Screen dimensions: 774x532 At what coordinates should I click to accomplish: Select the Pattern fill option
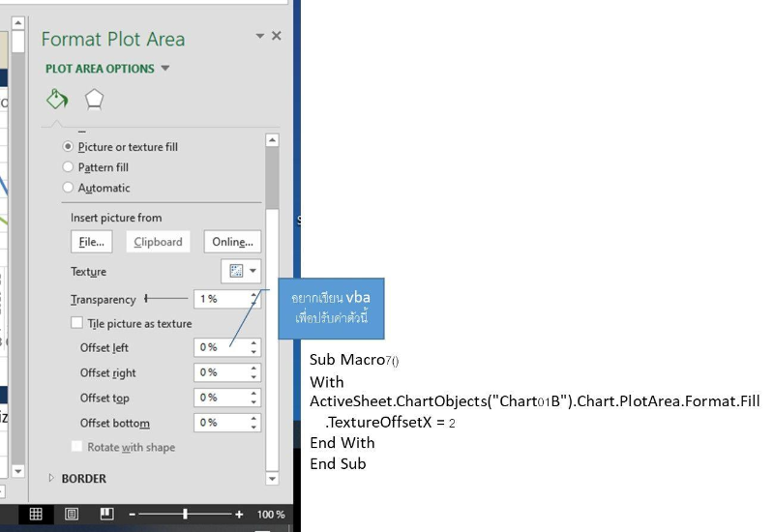click(68, 167)
